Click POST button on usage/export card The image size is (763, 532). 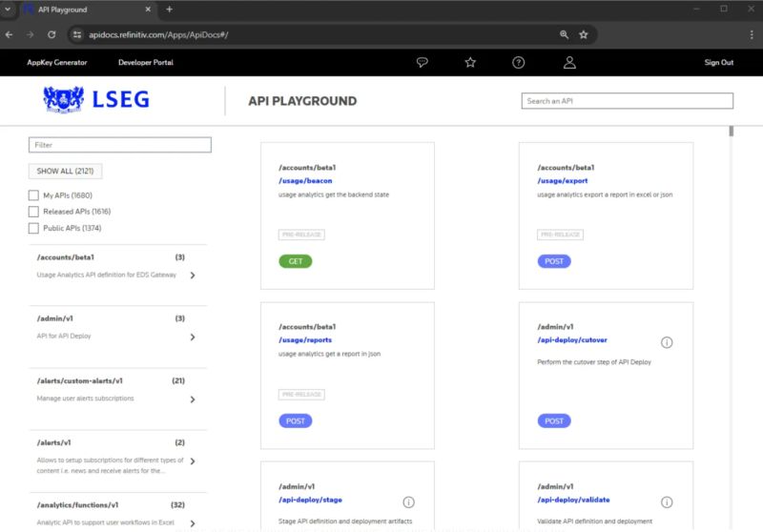[x=554, y=261]
